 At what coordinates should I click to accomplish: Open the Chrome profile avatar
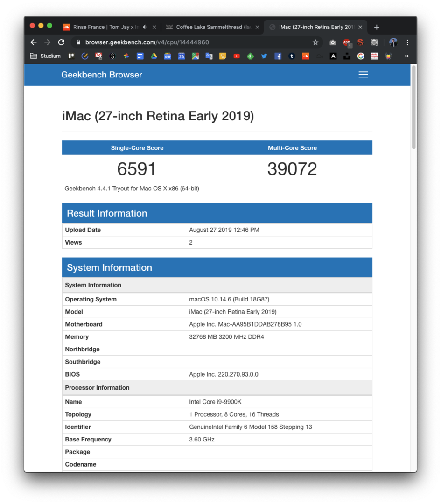click(x=393, y=42)
